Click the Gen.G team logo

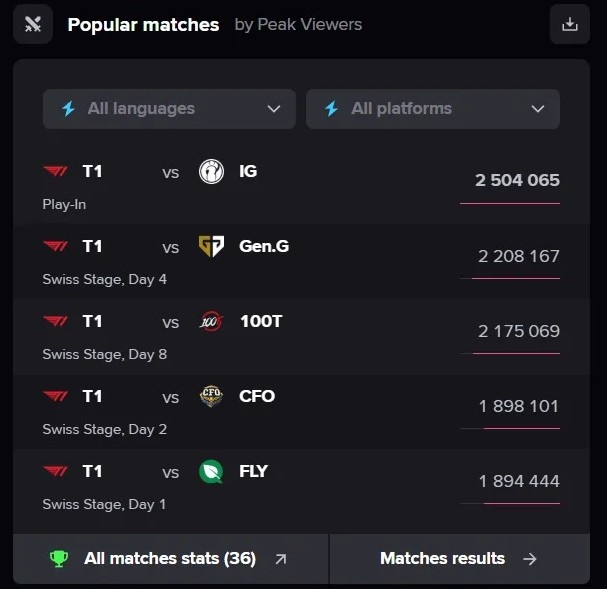(211, 246)
